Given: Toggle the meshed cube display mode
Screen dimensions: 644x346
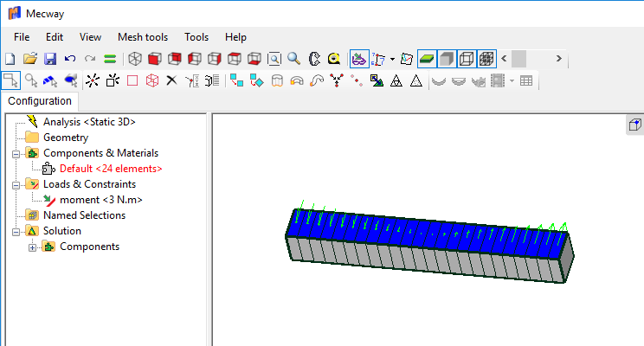Looking at the screenshot, I should click(486, 59).
